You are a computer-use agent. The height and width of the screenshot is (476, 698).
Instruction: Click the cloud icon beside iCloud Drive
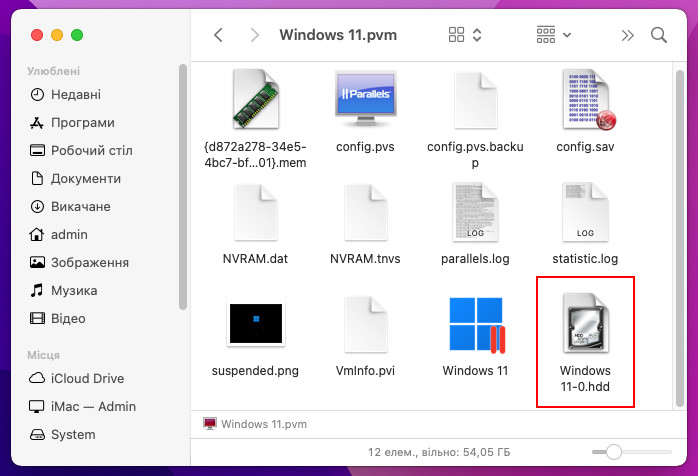coord(37,378)
